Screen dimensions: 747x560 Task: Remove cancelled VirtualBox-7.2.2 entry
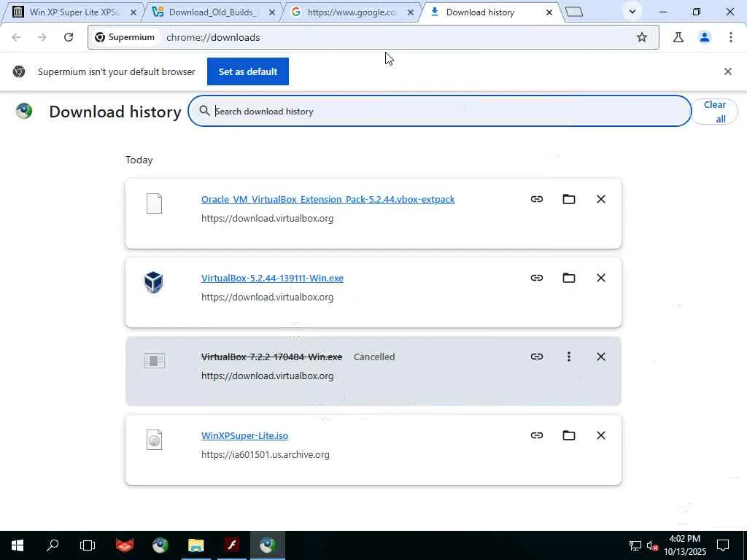coord(601,357)
